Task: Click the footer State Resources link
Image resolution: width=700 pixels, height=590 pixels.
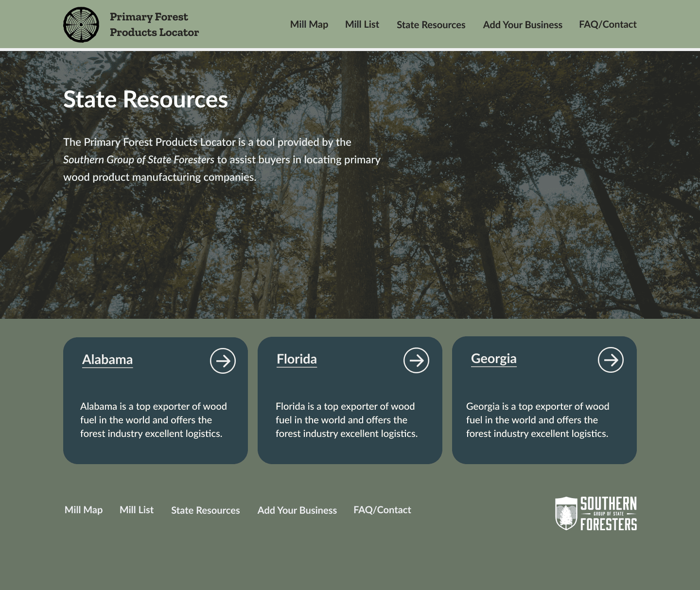Action: point(205,510)
